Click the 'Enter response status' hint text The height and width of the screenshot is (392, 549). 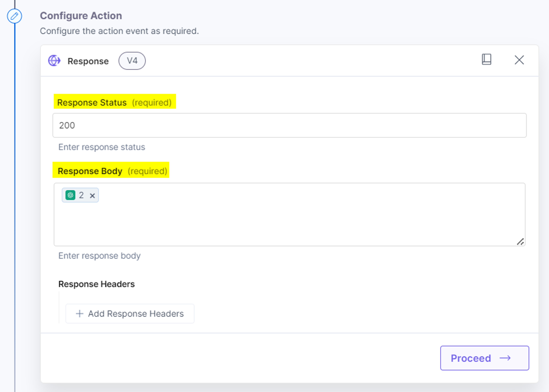pos(102,147)
